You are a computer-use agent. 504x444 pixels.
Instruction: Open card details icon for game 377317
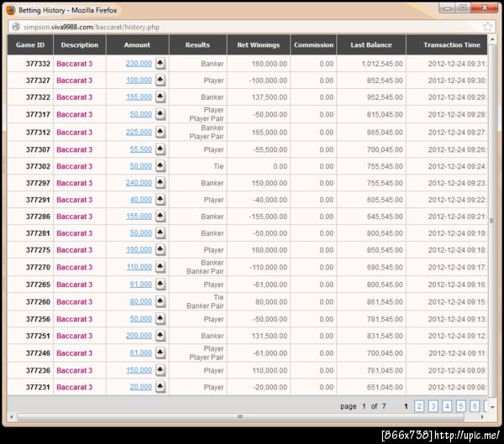[x=160, y=114]
